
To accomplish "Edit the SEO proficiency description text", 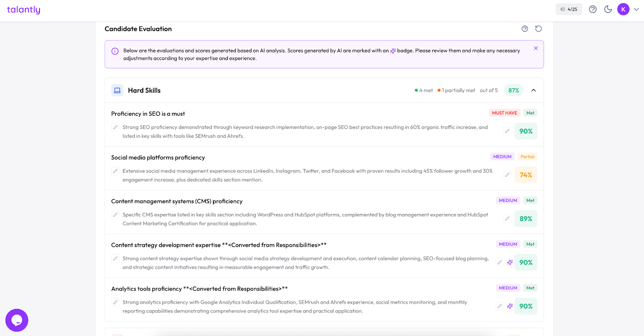I will pyautogui.click(x=116, y=127).
